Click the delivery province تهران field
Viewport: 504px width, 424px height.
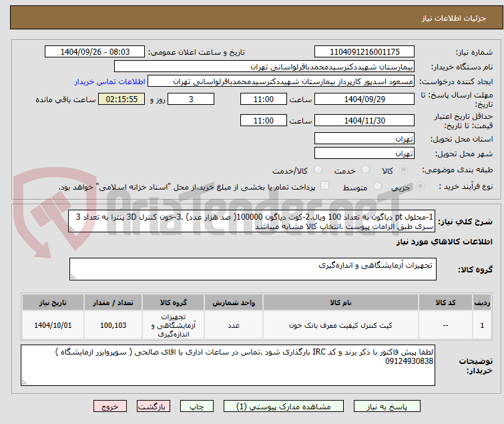point(364,138)
